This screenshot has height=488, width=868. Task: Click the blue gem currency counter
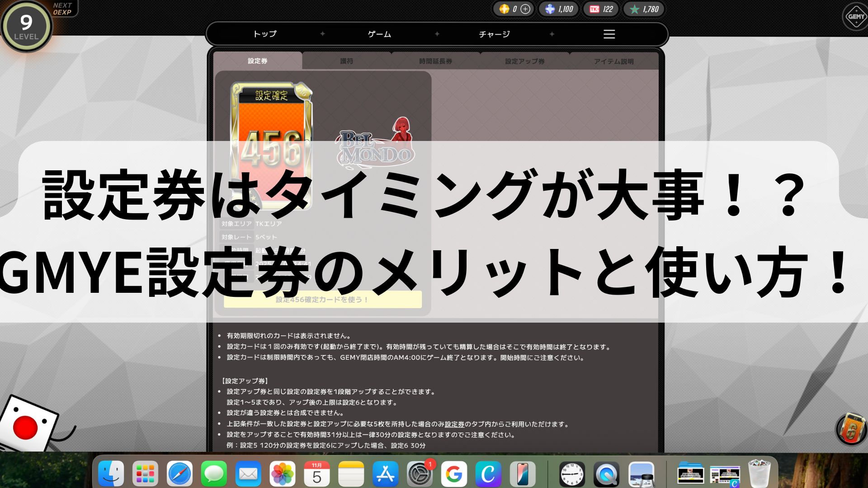coord(559,9)
